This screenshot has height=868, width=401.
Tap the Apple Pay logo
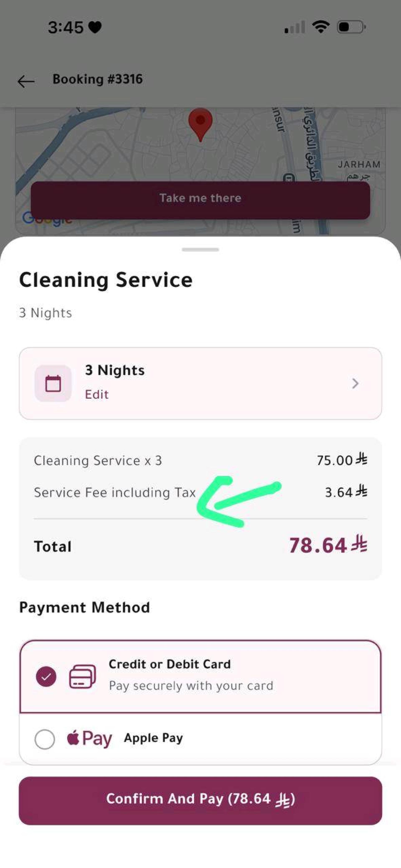click(x=89, y=738)
